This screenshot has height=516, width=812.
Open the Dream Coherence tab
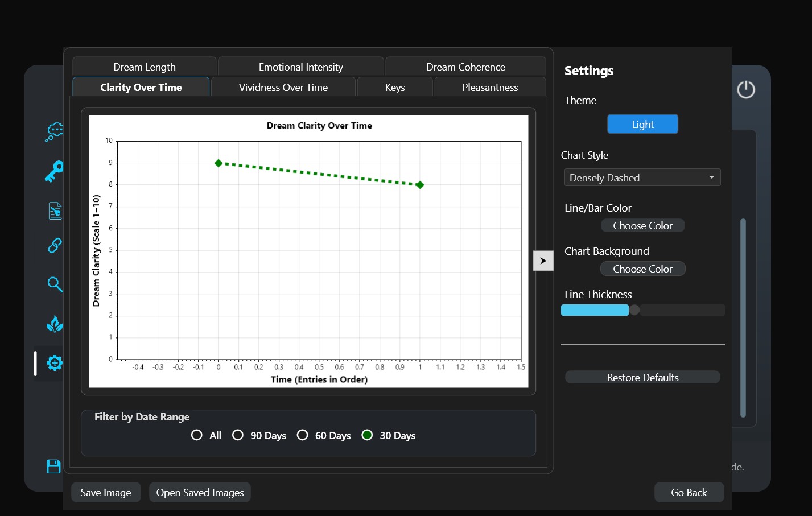(465, 67)
